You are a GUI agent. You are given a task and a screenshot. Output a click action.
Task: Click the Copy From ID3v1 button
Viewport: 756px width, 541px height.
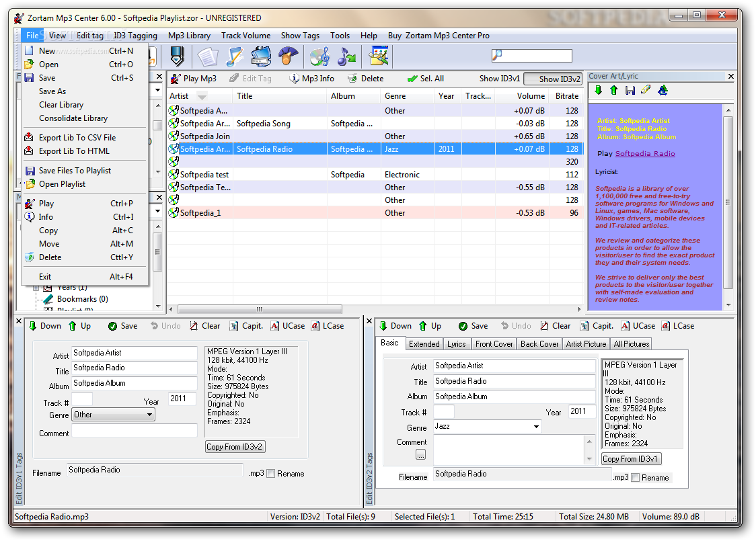tap(631, 459)
